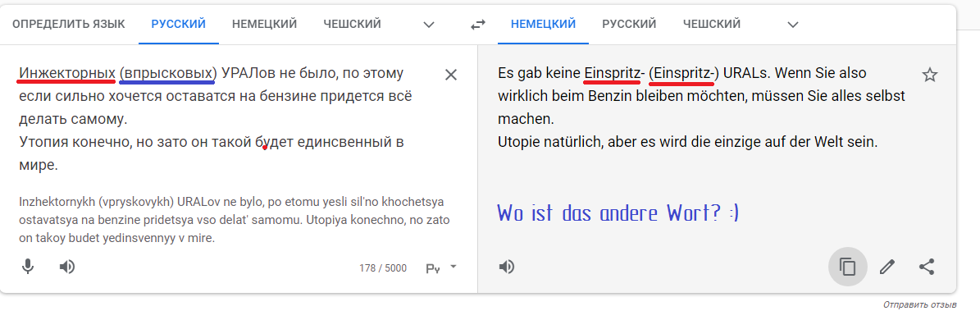
Task: Share the translation
Action: pos(926,267)
